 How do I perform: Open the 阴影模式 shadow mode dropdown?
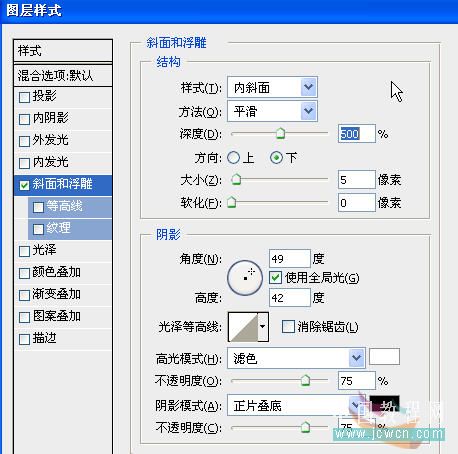(296, 405)
